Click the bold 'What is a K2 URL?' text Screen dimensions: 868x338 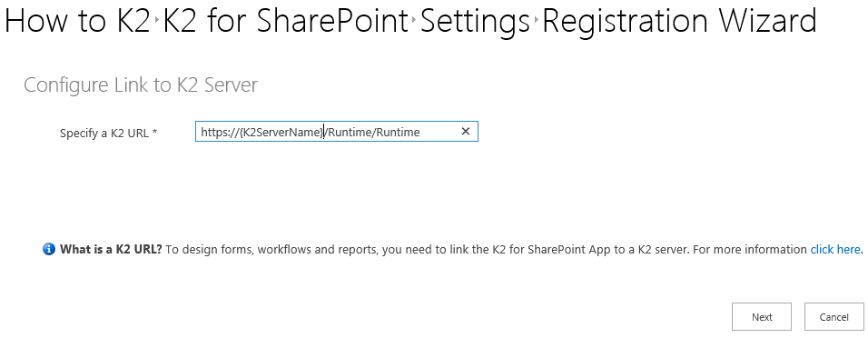(x=111, y=249)
